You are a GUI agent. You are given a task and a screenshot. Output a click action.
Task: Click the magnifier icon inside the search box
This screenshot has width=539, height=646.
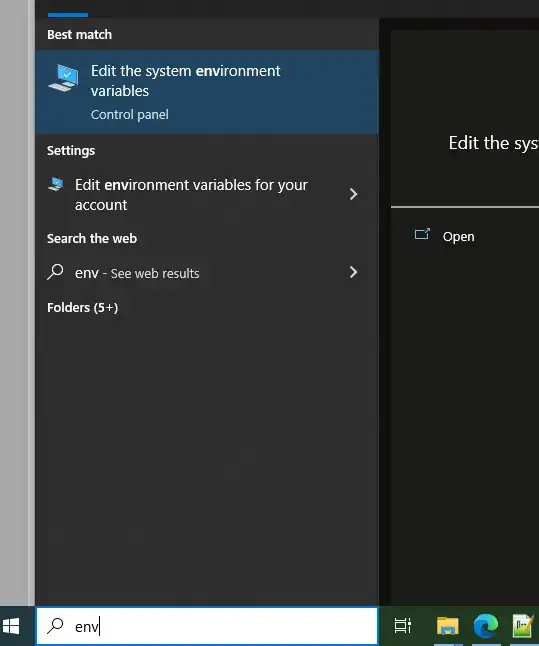pos(55,626)
